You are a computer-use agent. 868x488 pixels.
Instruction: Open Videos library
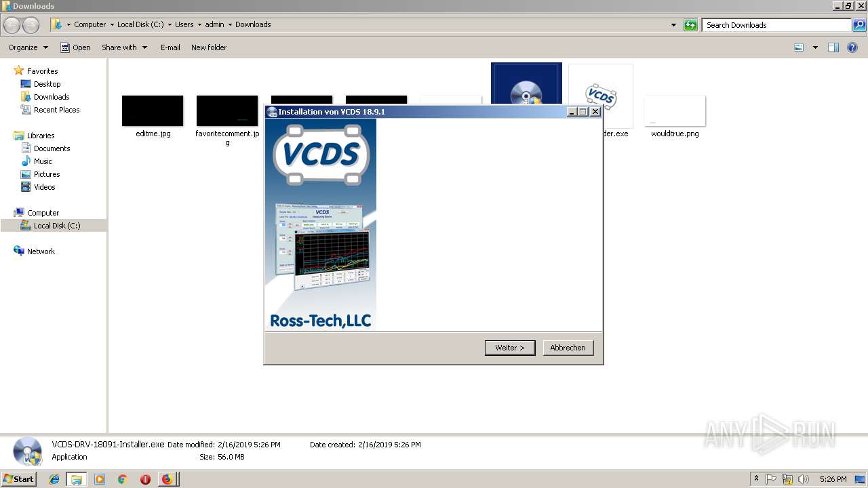44,187
